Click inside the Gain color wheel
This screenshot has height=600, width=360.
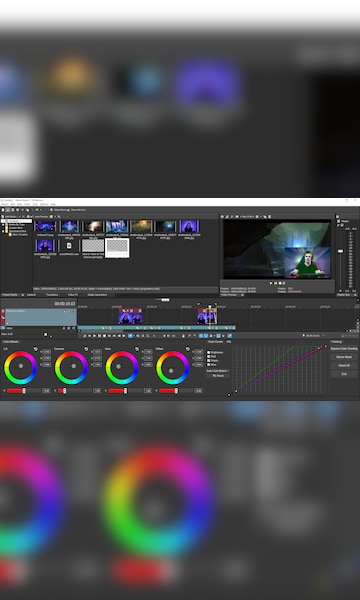[x=122, y=368]
